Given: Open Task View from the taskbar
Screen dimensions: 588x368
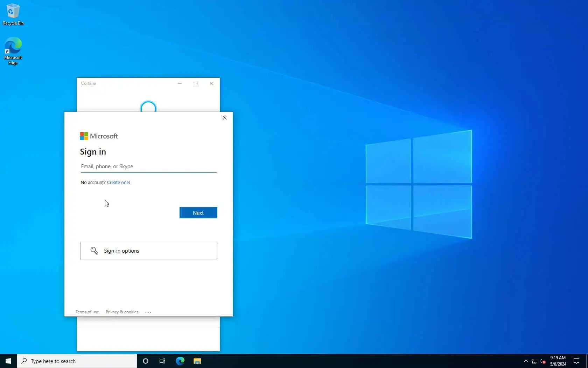Looking at the screenshot, I should pyautogui.click(x=162, y=361).
